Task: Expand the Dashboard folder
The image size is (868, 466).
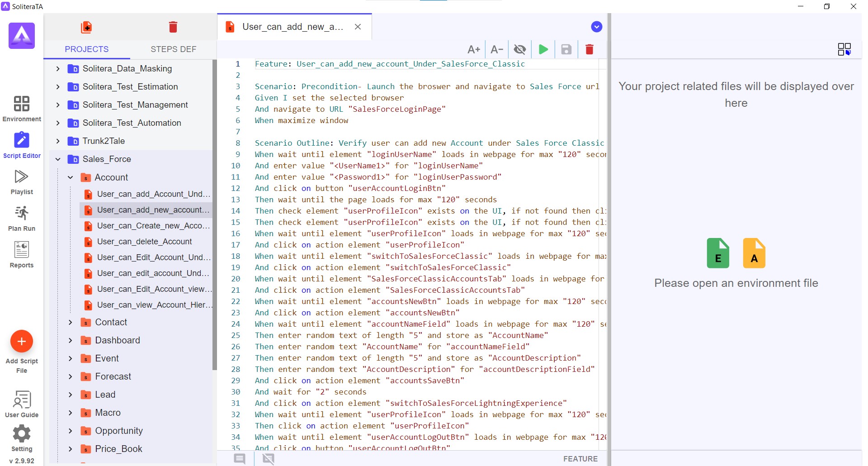Action: tap(71, 340)
